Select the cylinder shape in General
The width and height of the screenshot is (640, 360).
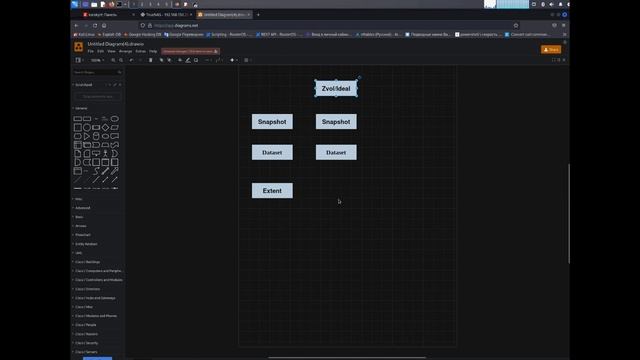tap(96, 136)
